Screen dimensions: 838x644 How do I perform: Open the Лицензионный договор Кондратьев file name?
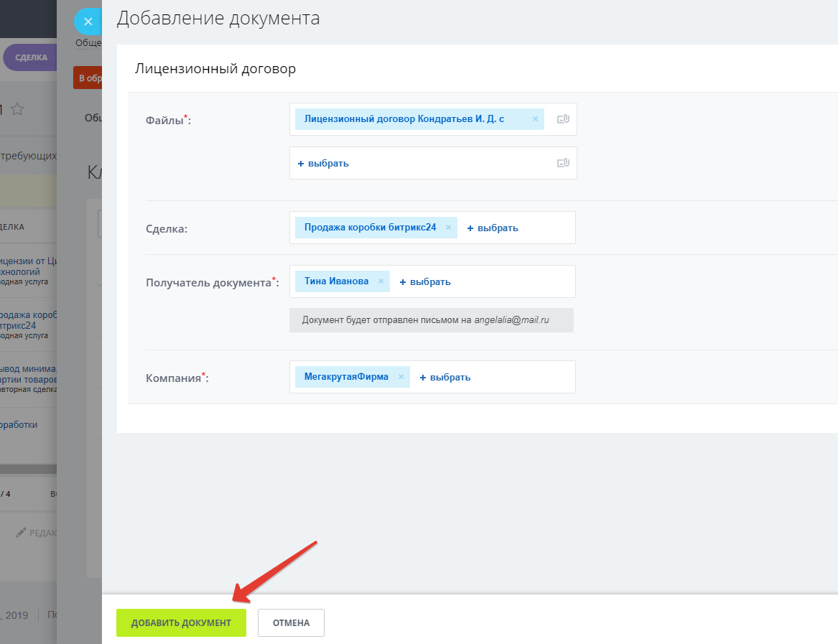[x=404, y=119]
